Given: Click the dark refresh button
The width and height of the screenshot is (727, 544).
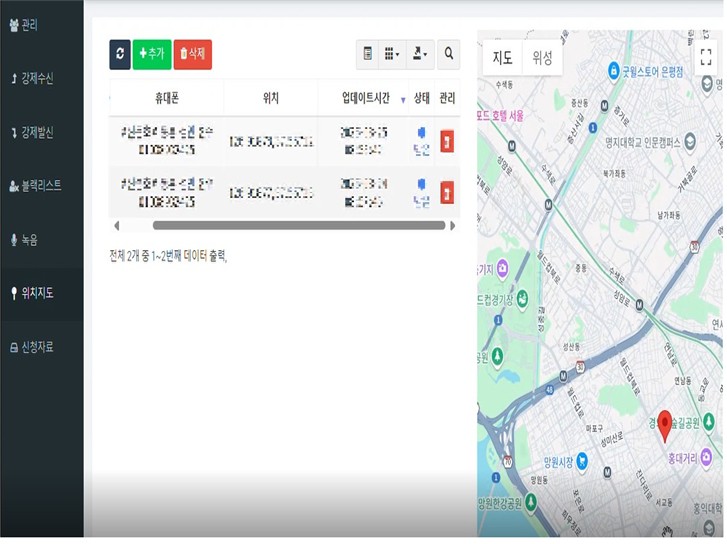Looking at the screenshot, I should [x=120, y=54].
